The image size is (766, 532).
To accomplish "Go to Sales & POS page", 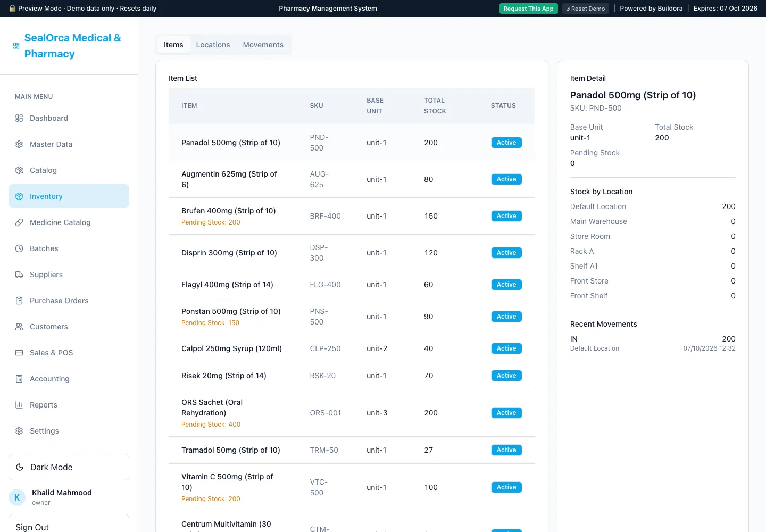I will coord(69,353).
